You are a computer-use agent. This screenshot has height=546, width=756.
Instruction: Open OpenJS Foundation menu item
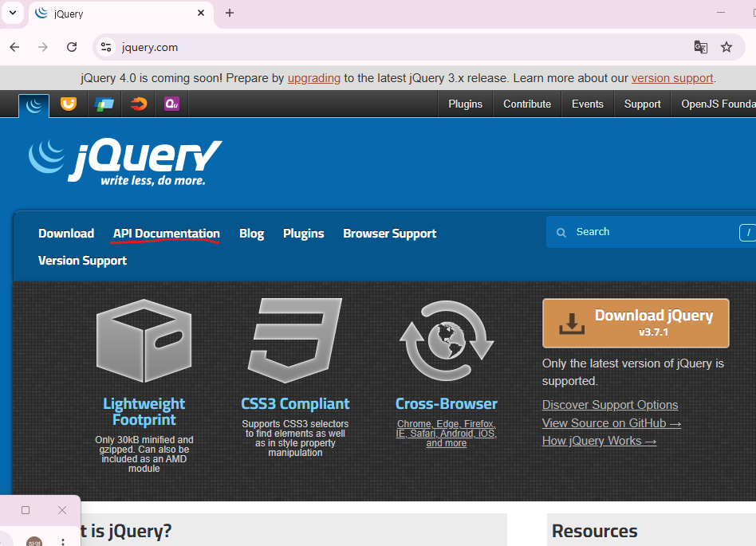(718, 104)
